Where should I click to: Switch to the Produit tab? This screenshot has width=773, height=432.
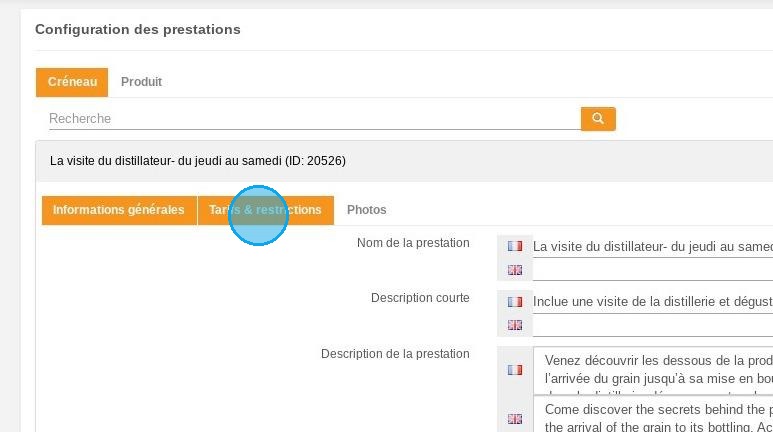(141, 82)
